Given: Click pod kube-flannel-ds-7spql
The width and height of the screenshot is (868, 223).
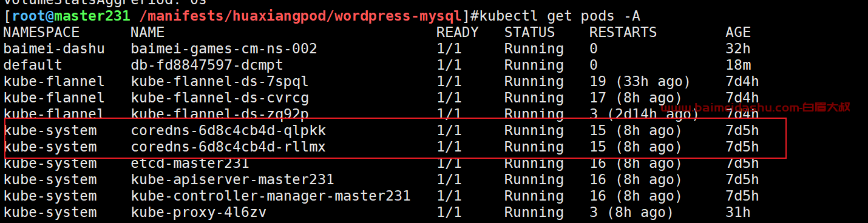Looking at the screenshot, I should pyautogui.click(x=220, y=81).
